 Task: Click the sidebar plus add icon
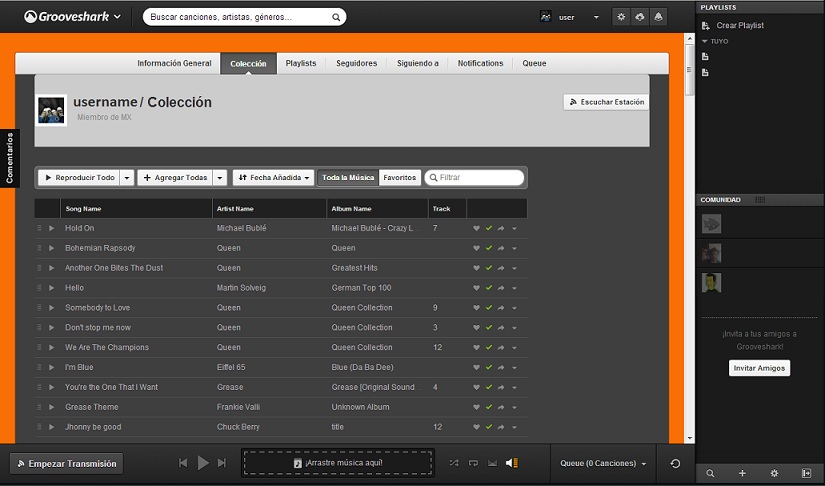(742, 473)
